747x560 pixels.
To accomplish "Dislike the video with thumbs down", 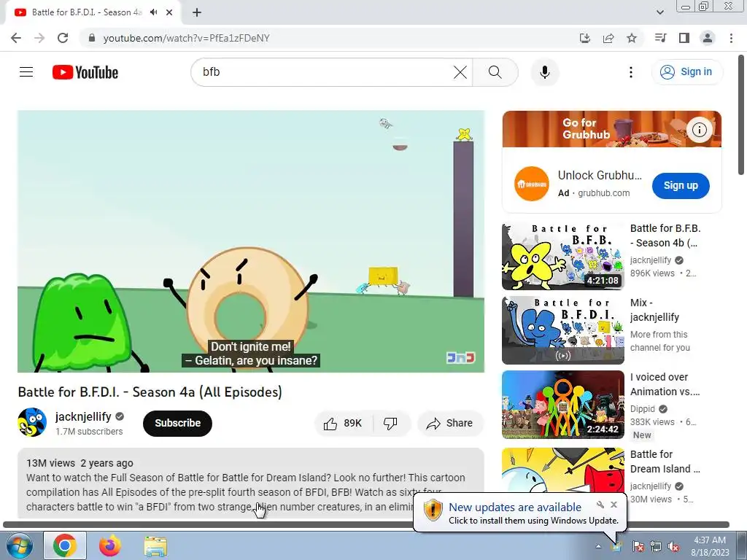I will [391, 424].
